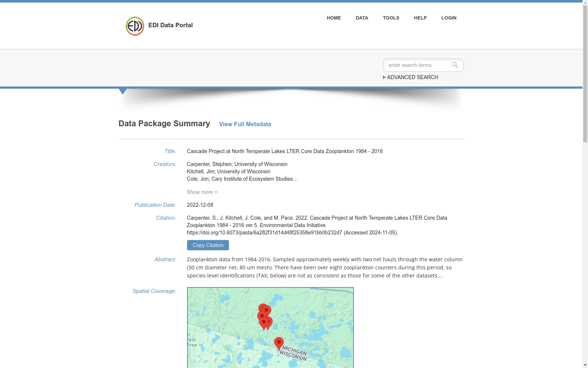Image resolution: width=588 pixels, height=368 pixels.
Task: Select the publication date 2022-12-08
Action: [x=200, y=205]
